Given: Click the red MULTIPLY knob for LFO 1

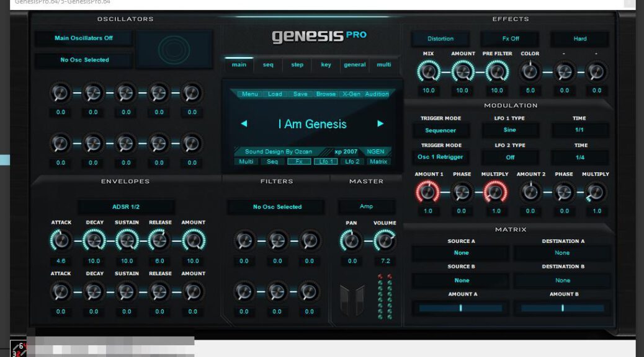Looking at the screenshot, I should 495,192.
